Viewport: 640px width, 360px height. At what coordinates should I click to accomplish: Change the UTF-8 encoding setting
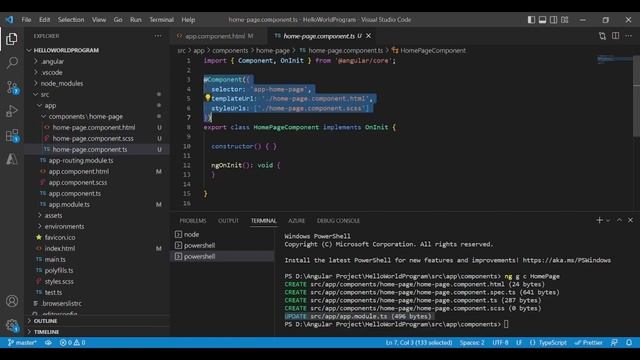click(500, 342)
